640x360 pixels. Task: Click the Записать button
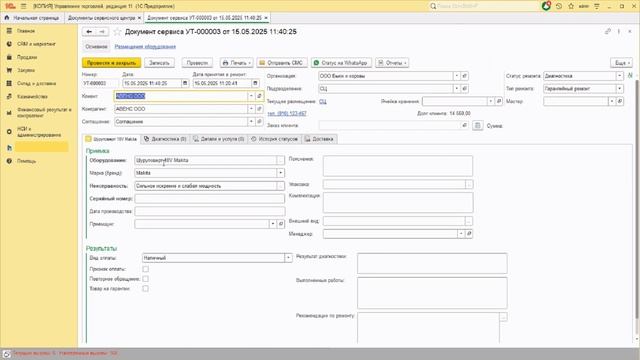[x=159, y=63]
